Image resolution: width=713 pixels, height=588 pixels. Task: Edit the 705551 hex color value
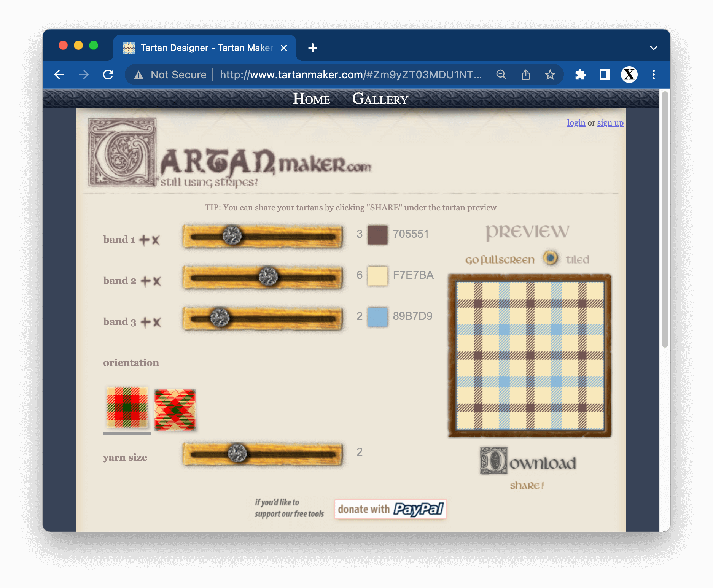[411, 234]
